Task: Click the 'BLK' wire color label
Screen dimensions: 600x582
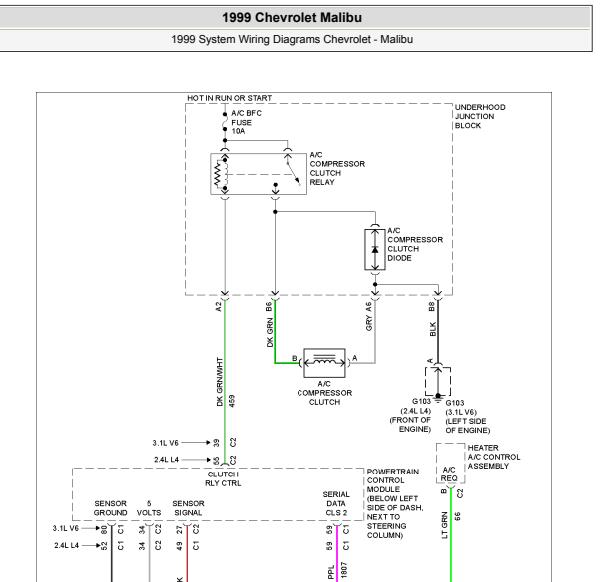Action: coord(432,329)
